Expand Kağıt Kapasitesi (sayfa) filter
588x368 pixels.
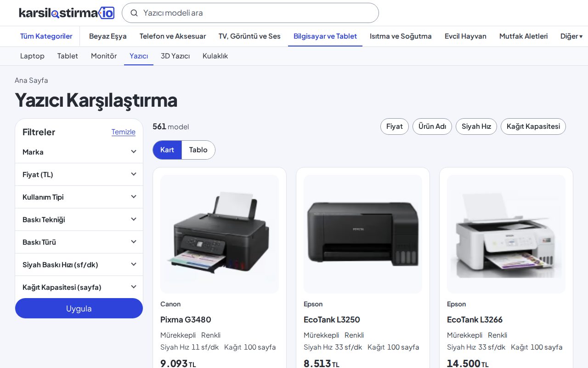79,287
